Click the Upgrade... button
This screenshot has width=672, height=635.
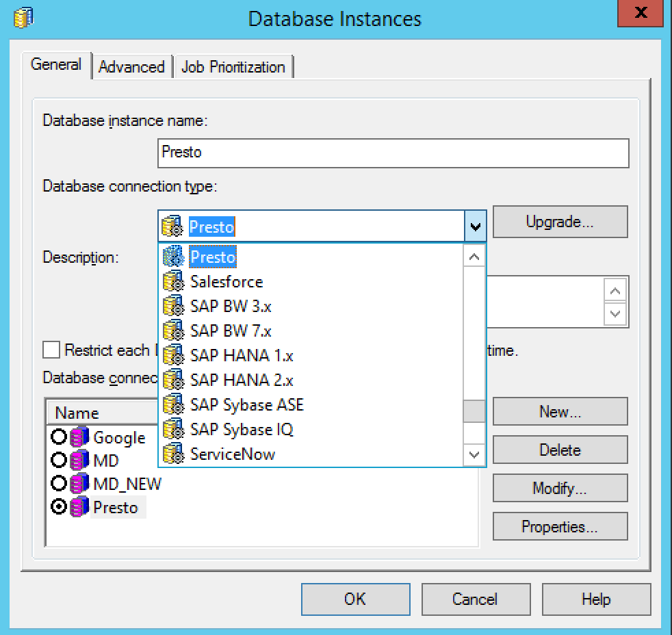tap(559, 222)
